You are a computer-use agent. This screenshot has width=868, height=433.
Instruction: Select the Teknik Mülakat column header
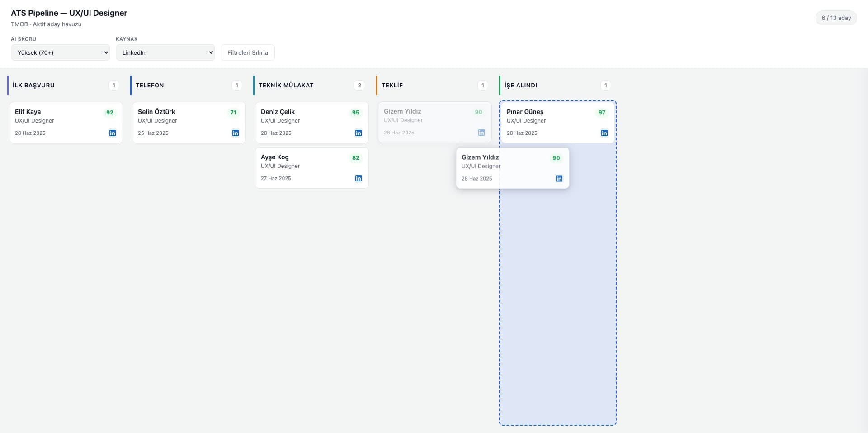coord(286,85)
